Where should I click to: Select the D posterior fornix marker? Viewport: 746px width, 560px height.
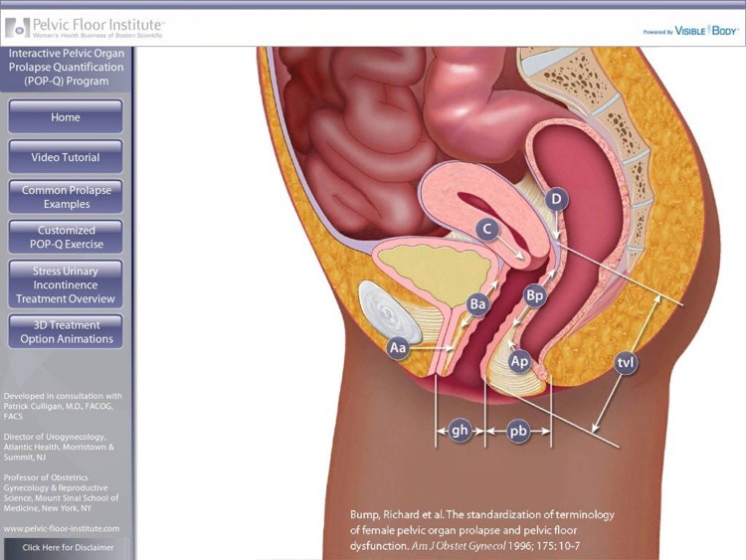click(x=557, y=198)
